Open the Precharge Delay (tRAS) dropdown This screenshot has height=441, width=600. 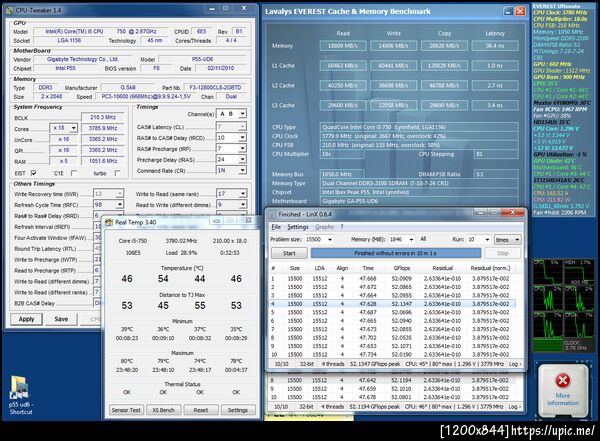(242, 160)
